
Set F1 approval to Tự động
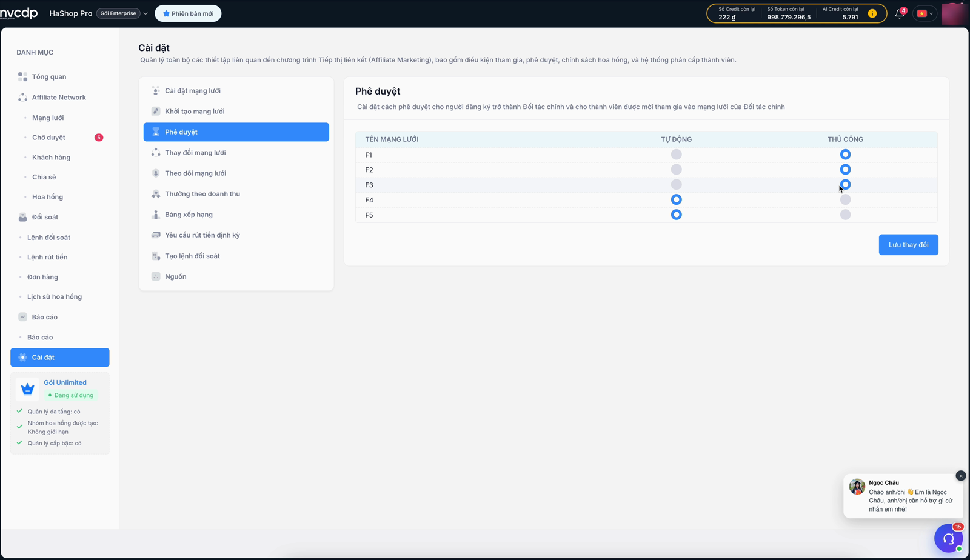point(676,155)
